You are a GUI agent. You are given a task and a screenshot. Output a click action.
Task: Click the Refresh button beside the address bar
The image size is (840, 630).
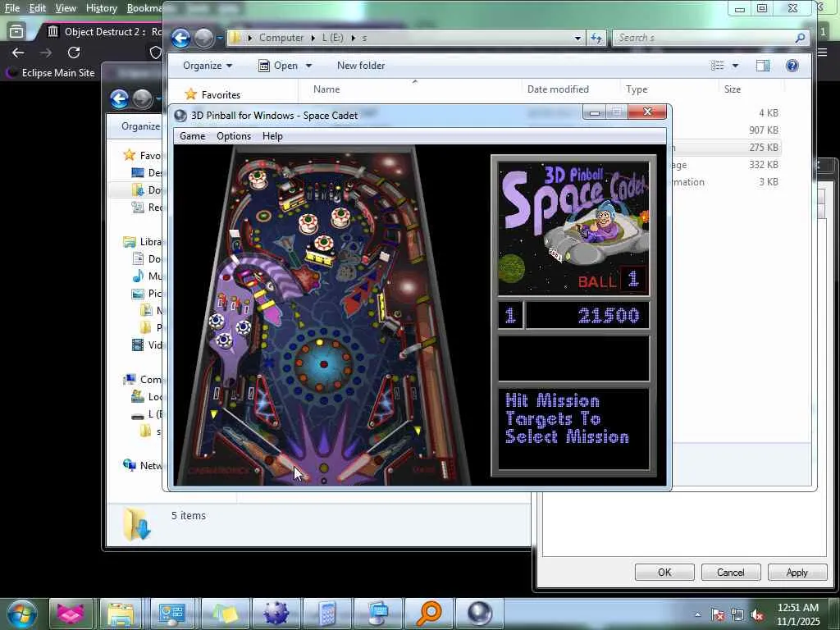point(596,38)
